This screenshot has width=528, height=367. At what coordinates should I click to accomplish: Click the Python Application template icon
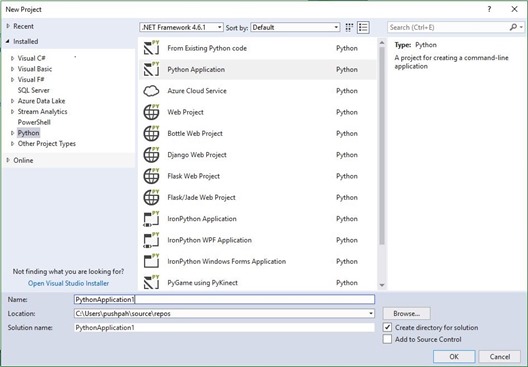coord(152,69)
